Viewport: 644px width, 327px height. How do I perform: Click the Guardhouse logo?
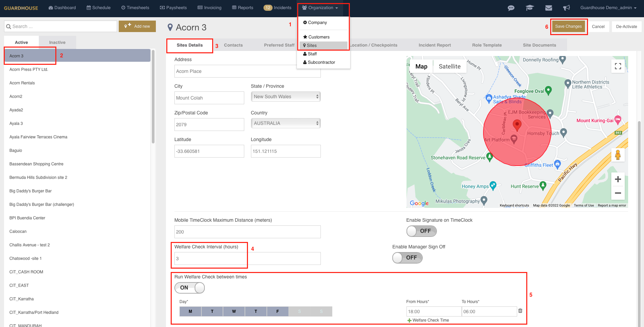[x=21, y=8]
